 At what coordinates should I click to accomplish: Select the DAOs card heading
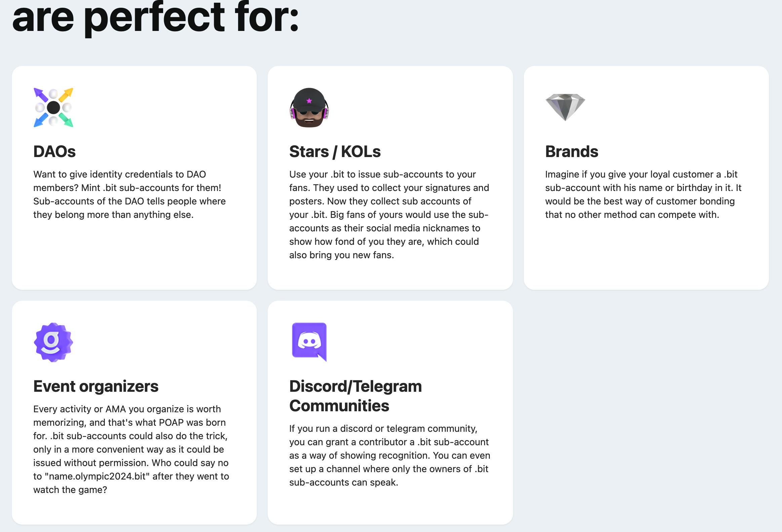(54, 151)
